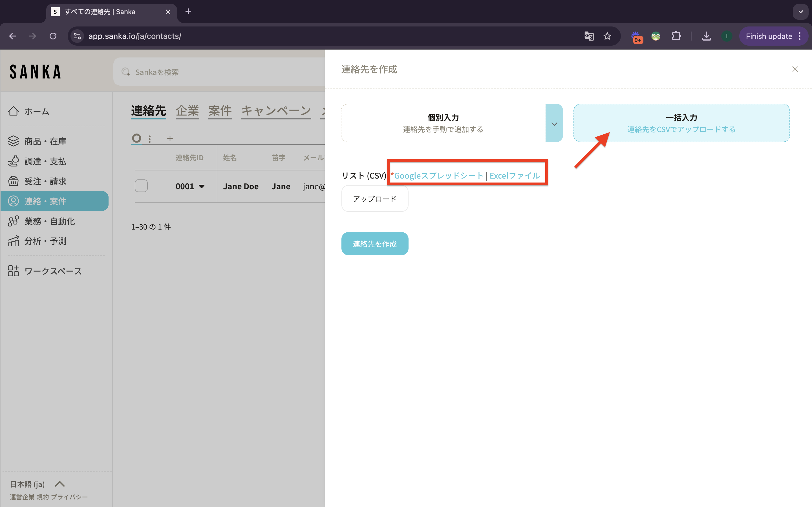Select 受注・請求 basket icon item
812x507 pixels.
click(x=14, y=181)
